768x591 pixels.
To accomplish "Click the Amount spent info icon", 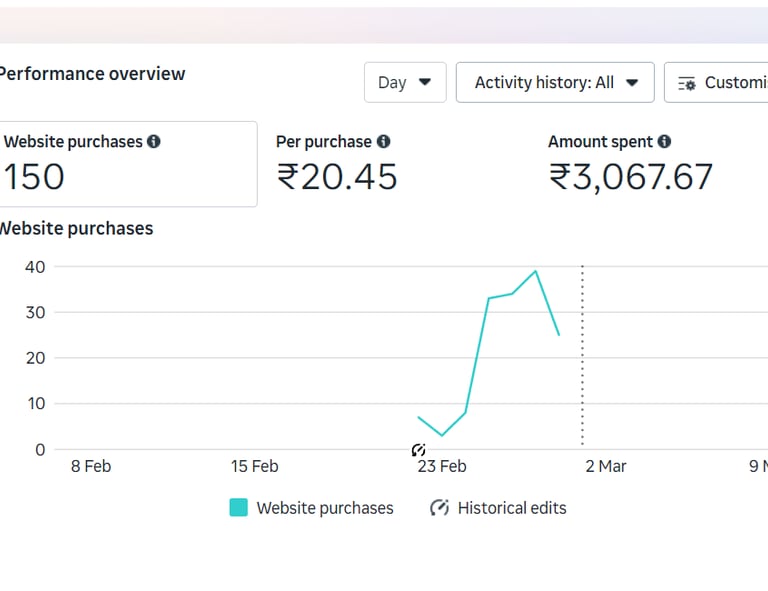I will (665, 142).
